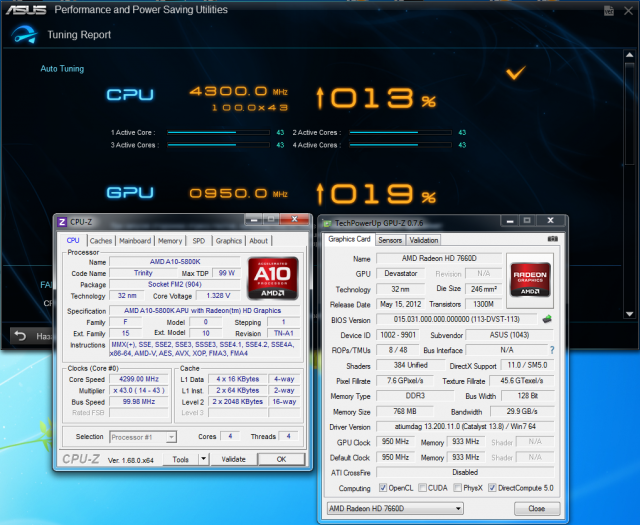Click the Tools button in CPU-Z

coord(180,459)
